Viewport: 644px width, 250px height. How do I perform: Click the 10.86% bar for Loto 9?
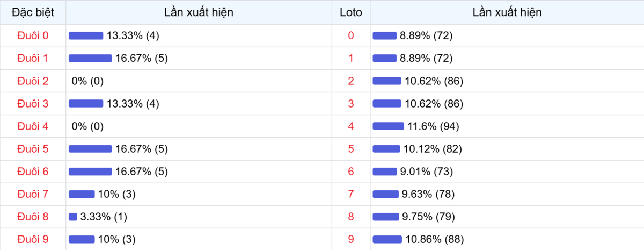[x=387, y=239]
